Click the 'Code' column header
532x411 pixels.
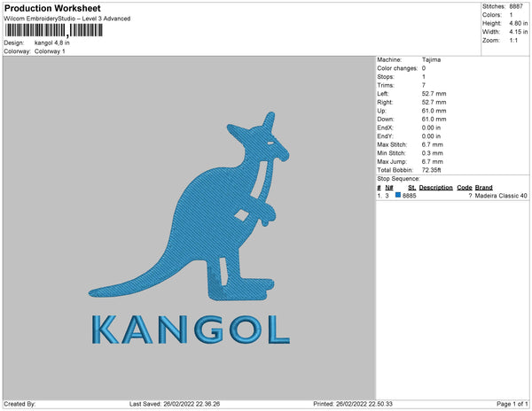coord(465,188)
